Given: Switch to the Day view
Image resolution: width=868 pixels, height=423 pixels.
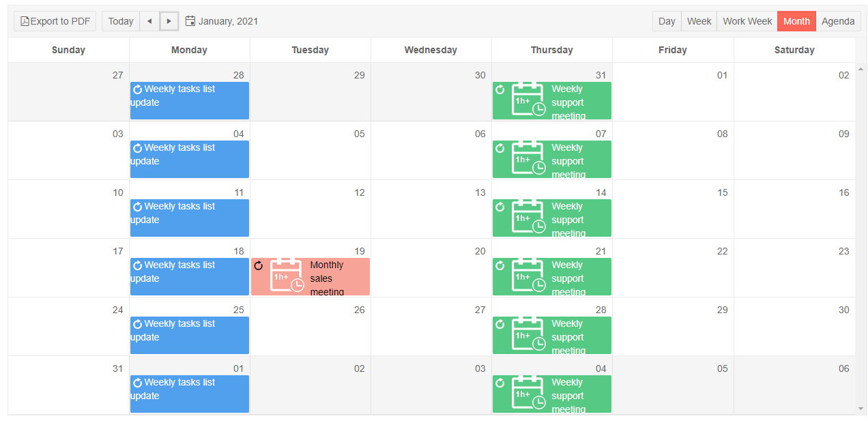Looking at the screenshot, I should pyautogui.click(x=667, y=21).
